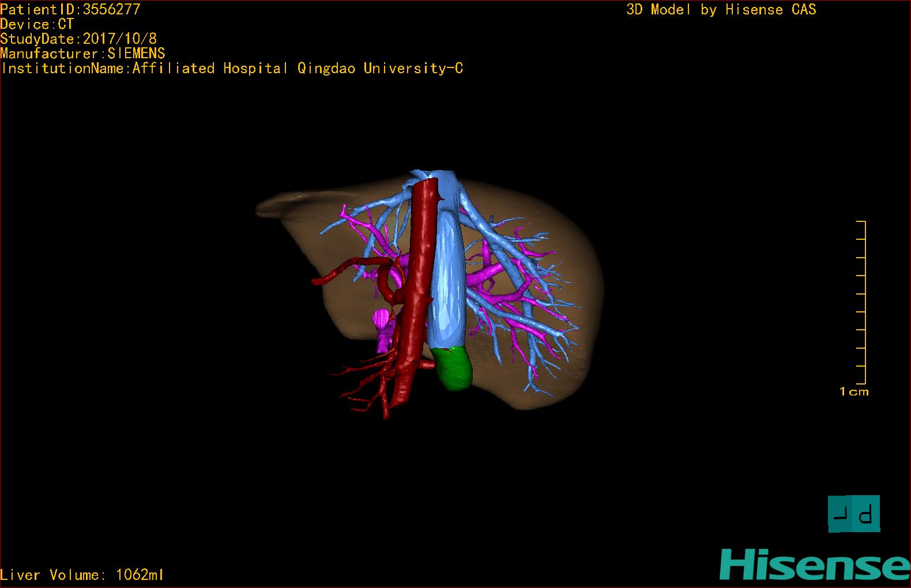Click the Hisense logo
Screen dimensions: 911x588
click(815, 565)
